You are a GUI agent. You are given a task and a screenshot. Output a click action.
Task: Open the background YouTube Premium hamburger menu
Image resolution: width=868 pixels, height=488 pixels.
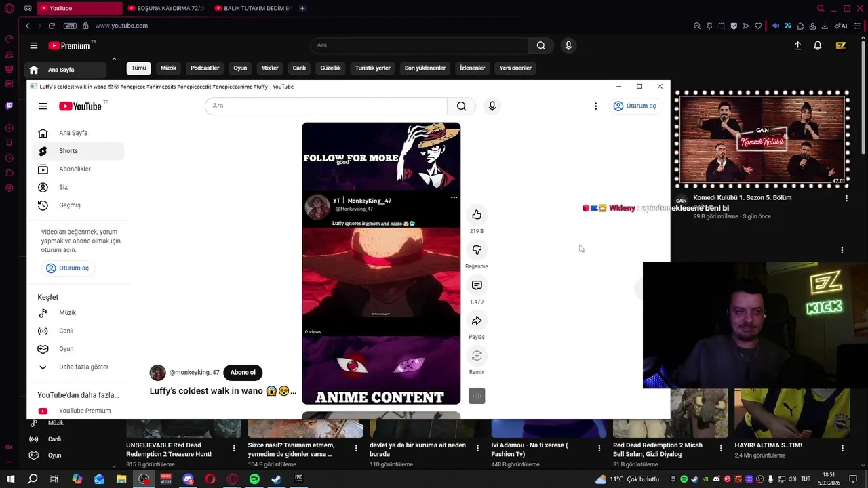click(x=33, y=45)
